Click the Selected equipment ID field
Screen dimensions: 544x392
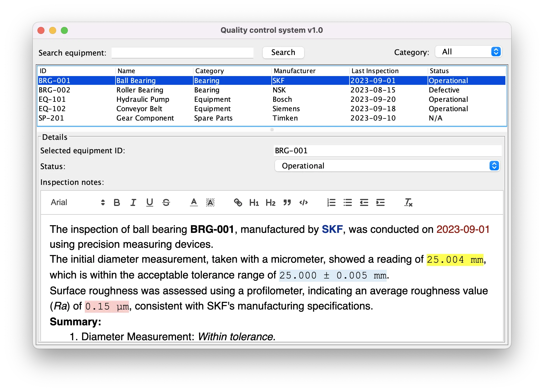(388, 151)
